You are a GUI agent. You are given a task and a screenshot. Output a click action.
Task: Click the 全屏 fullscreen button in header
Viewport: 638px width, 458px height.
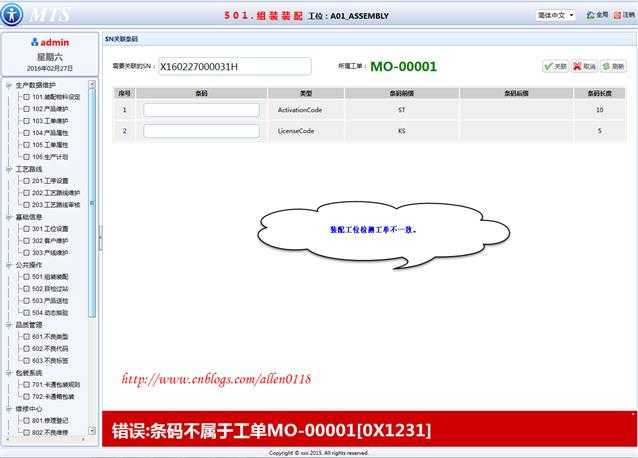[x=597, y=15]
